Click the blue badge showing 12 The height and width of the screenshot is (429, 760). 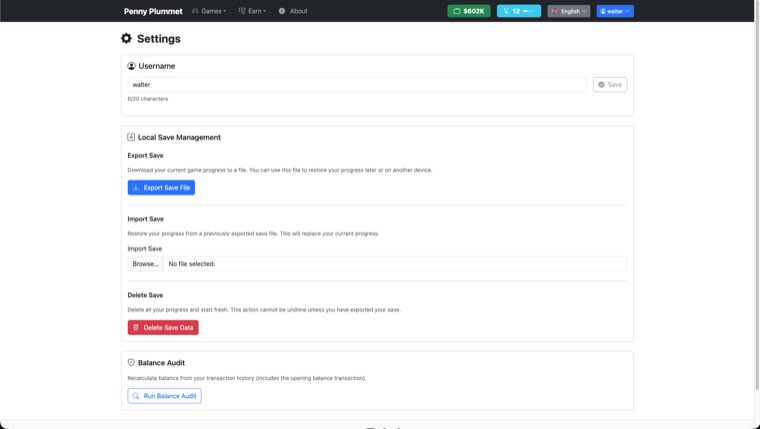518,11
